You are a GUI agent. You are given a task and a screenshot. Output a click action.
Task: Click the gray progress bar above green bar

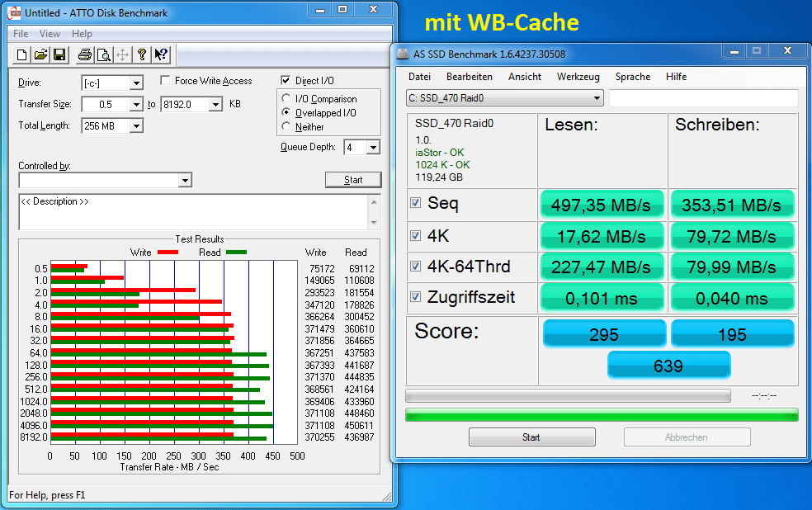point(568,396)
